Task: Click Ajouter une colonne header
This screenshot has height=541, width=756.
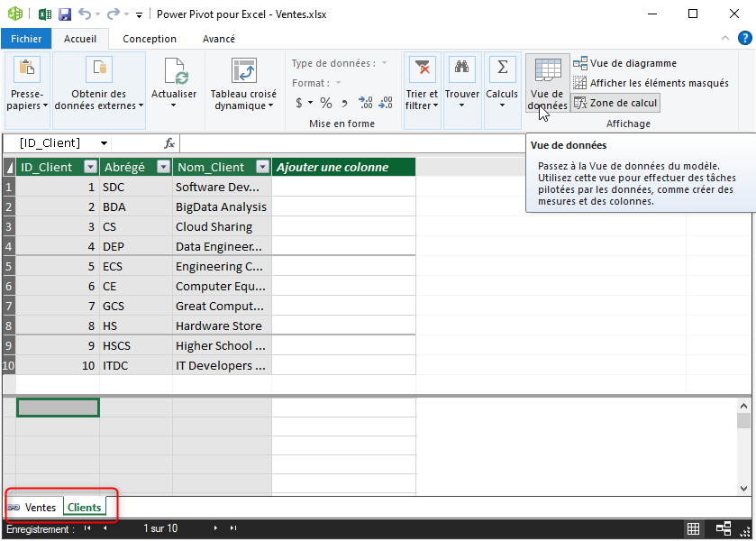Action: pos(343,167)
